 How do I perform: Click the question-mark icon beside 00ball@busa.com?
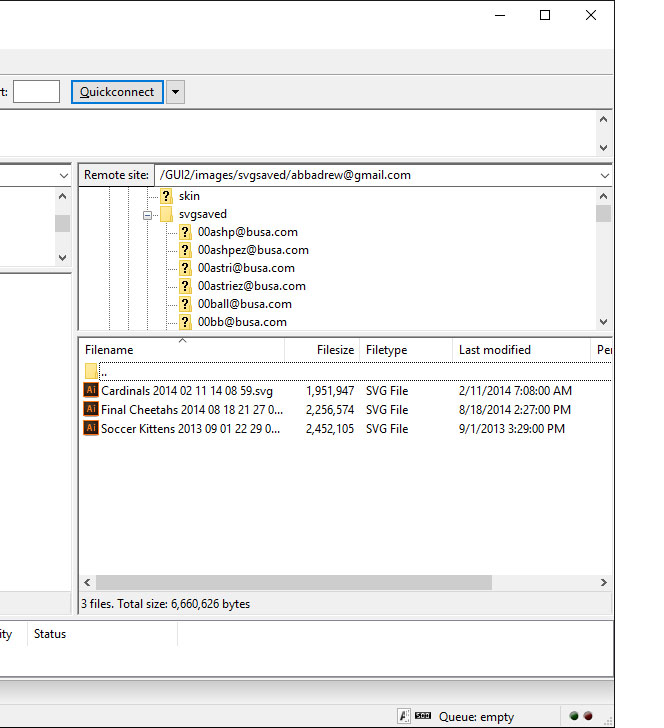pyautogui.click(x=185, y=304)
